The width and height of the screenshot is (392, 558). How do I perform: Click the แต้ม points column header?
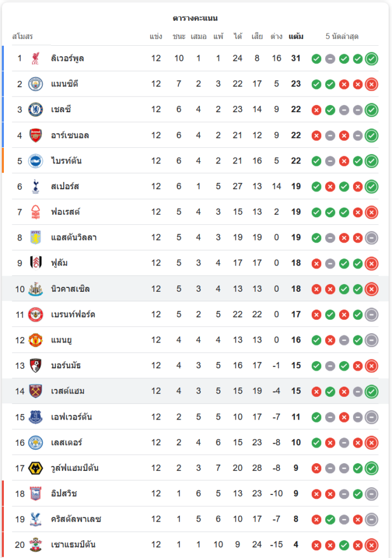click(296, 36)
